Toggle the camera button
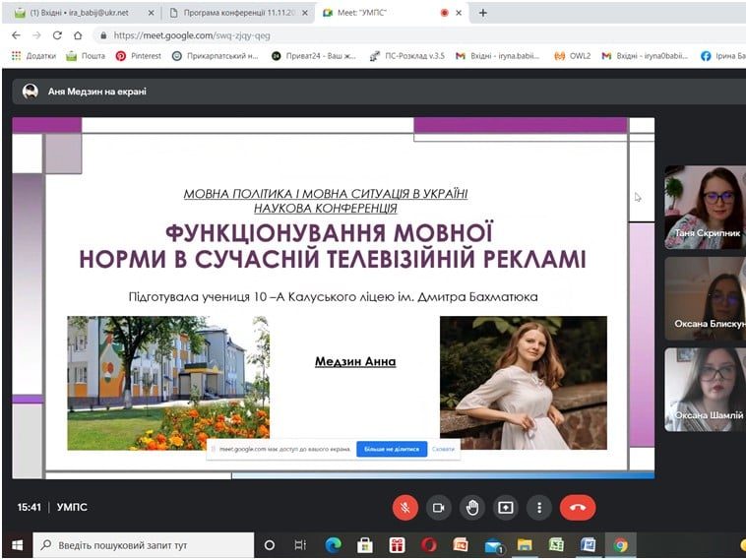746x560 pixels. (439, 507)
